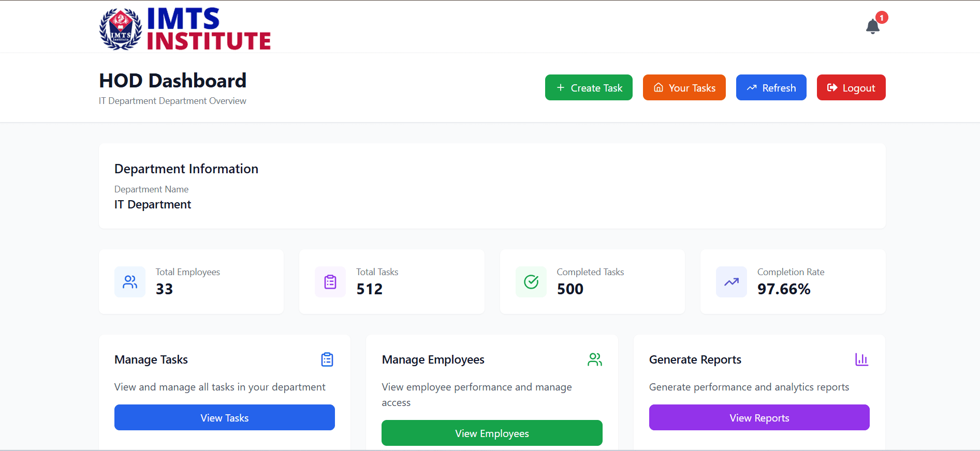Click the Create Task button
The image size is (980, 451).
(x=589, y=87)
